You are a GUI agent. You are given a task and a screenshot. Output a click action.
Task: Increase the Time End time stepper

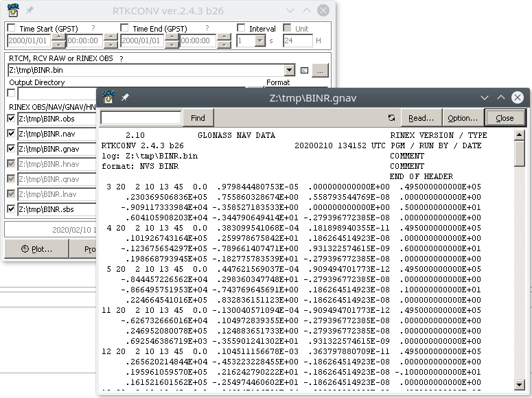click(224, 37)
